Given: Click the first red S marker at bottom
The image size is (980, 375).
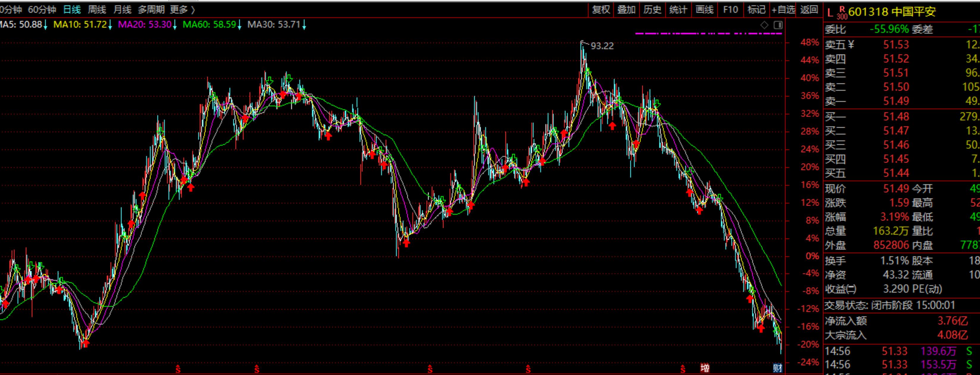Looking at the screenshot, I should coord(178,368).
